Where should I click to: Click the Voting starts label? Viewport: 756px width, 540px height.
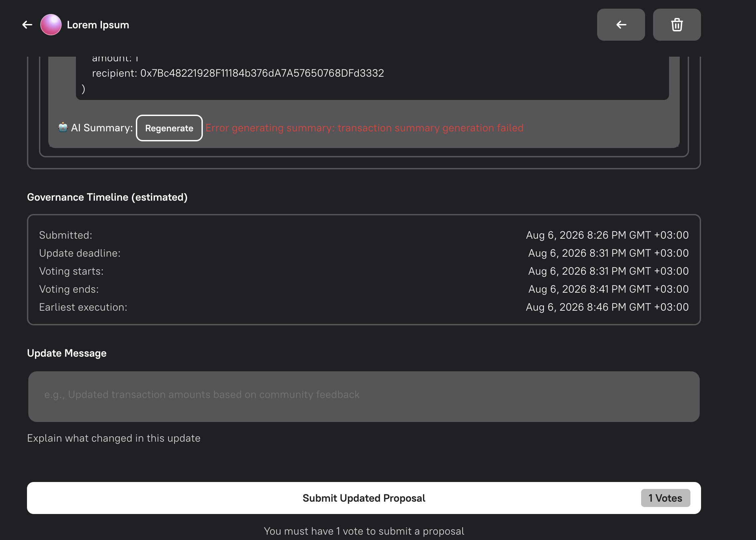tap(71, 271)
